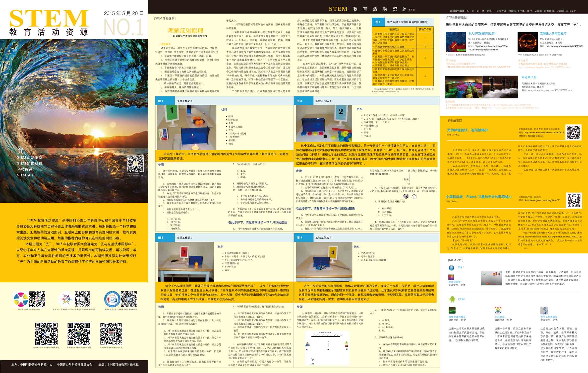Click the blue Apple App Store icon
The width and height of the screenshot is (588, 373).
pyautogui.click(x=451, y=268)
